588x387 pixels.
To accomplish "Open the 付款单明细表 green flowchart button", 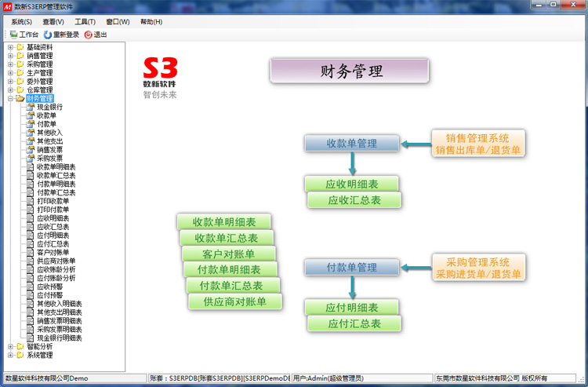I will pos(230,269).
